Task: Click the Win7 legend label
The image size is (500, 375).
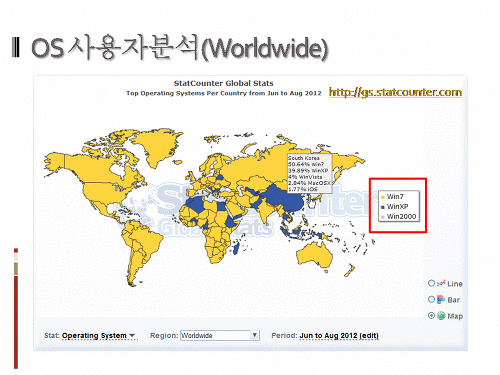Action: click(395, 197)
